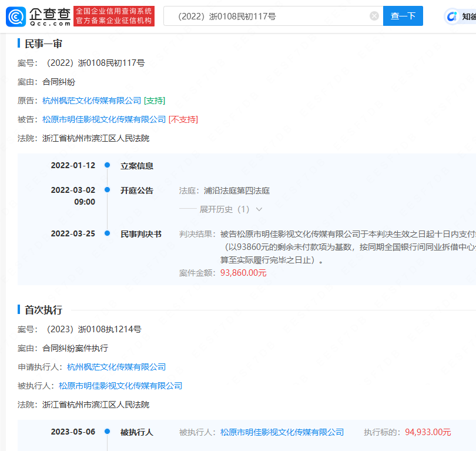
Task: Select case number (2023)浙0108执1214号 text
Action: tap(93, 329)
